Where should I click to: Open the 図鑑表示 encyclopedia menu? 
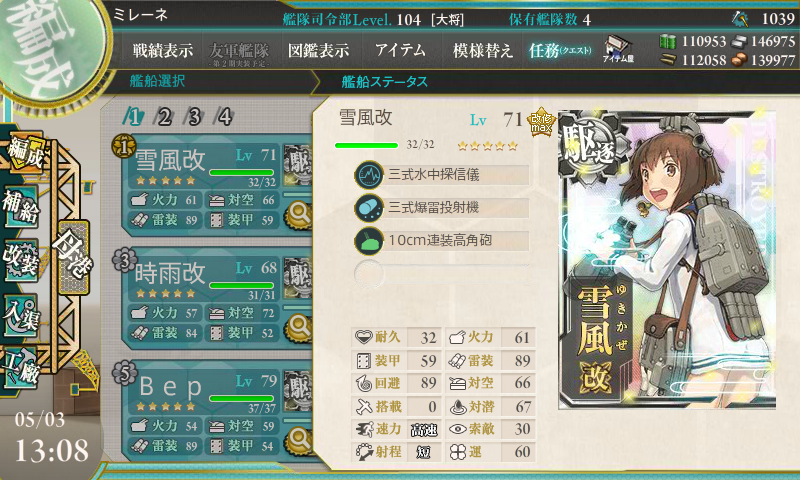point(319,50)
